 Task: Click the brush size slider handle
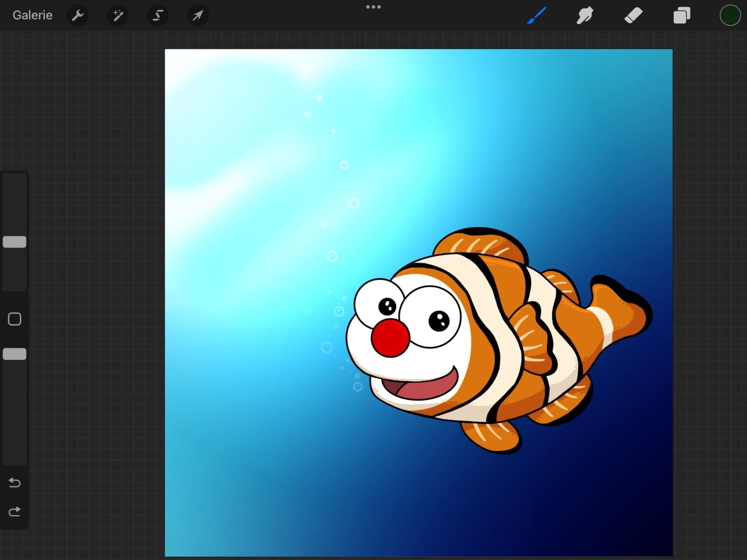point(15,242)
